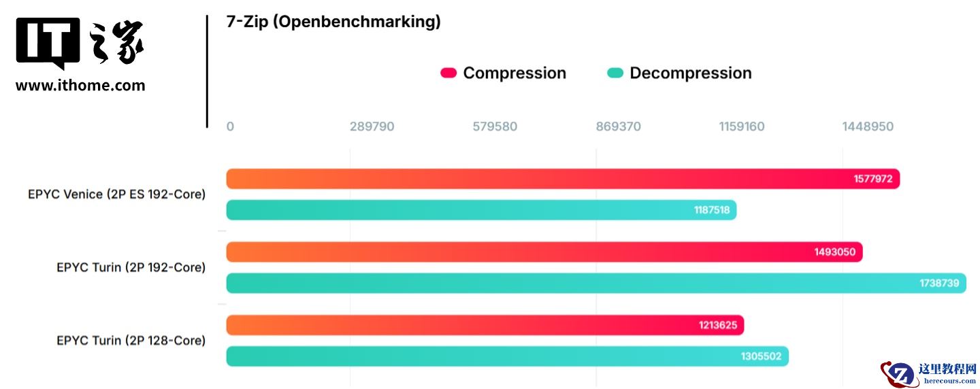The width and height of the screenshot is (980, 389).
Task: Click the 1738739 value label
Action: [x=939, y=284]
